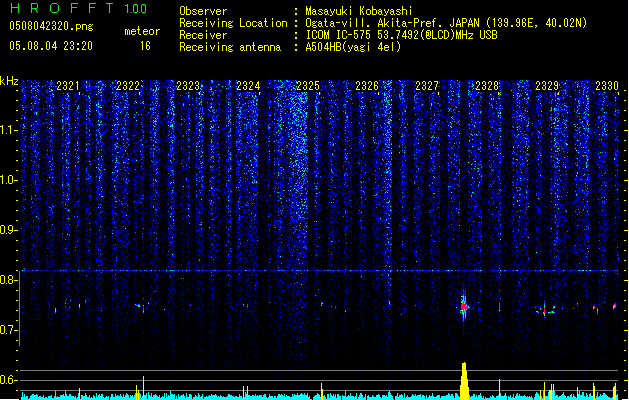Viewport: 629px width, 400px height.
Task: Click the Observer field label
Action: tap(203, 11)
